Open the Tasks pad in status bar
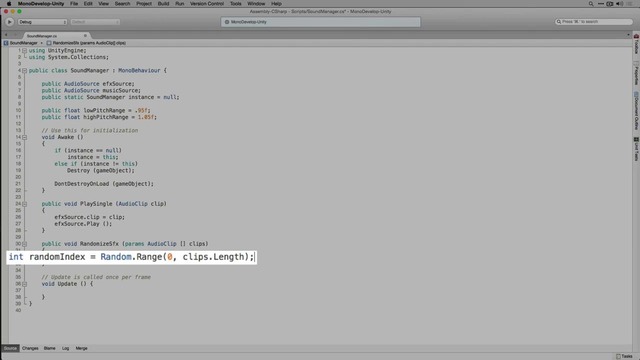 pos(624,356)
